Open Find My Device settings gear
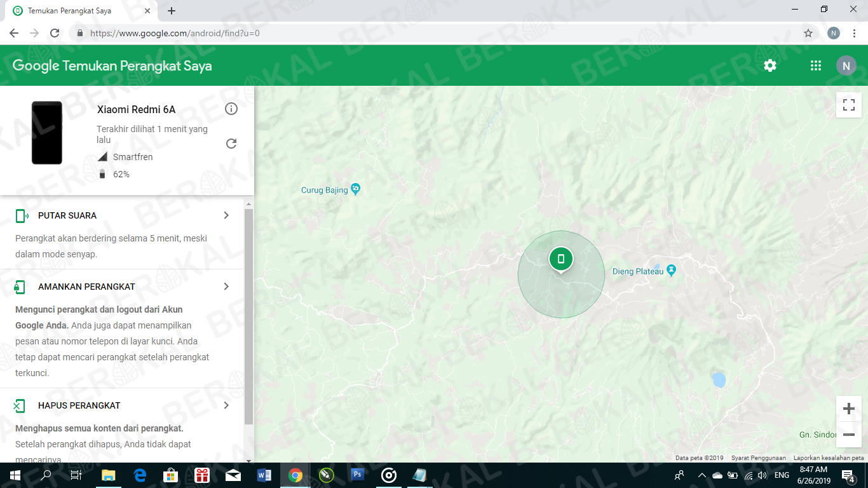 tap(770, 65)
